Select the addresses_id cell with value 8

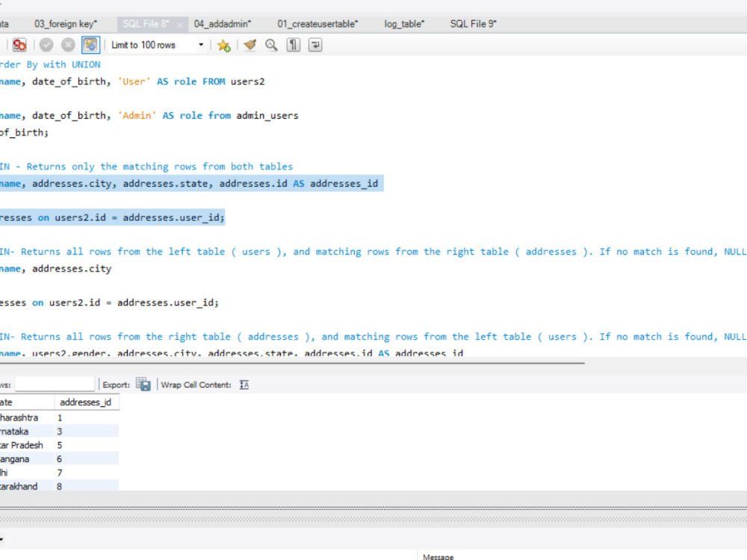pyautogui.click(x=86, y=486)
